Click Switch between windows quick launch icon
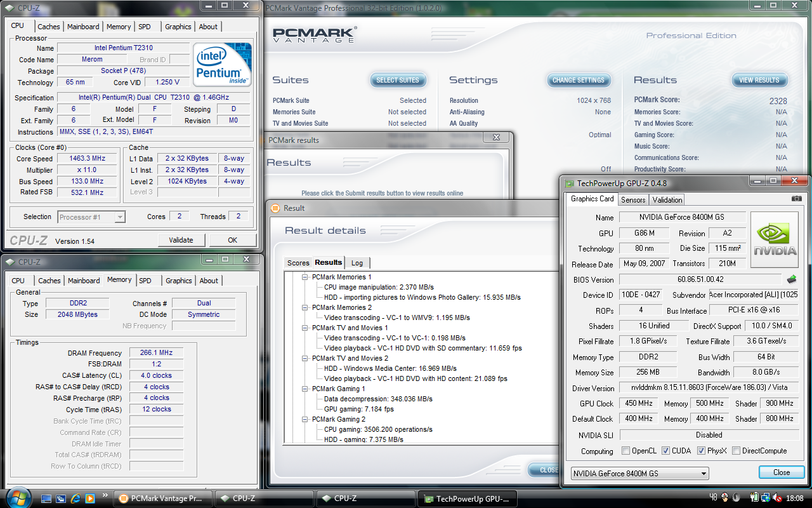 [62, 498]
